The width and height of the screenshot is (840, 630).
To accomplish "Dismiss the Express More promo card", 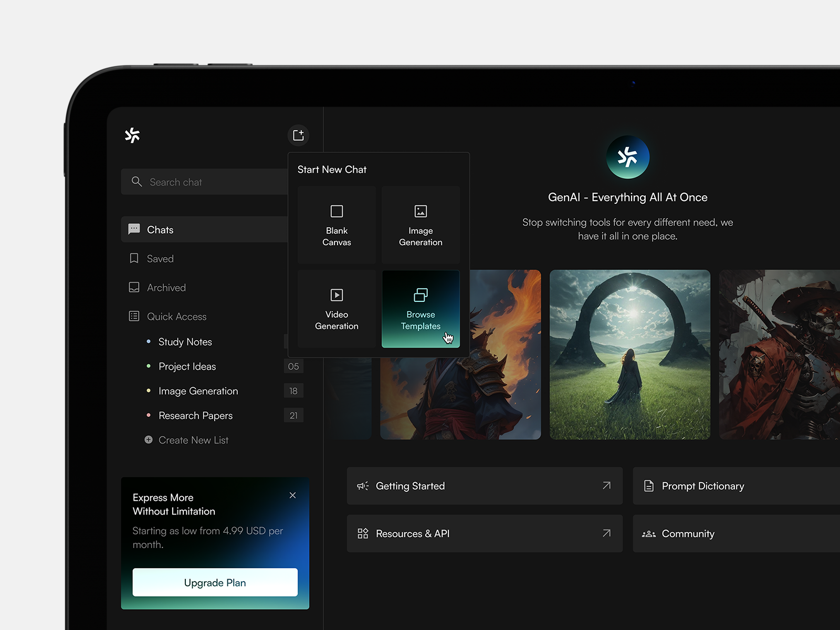I will 292,496.
